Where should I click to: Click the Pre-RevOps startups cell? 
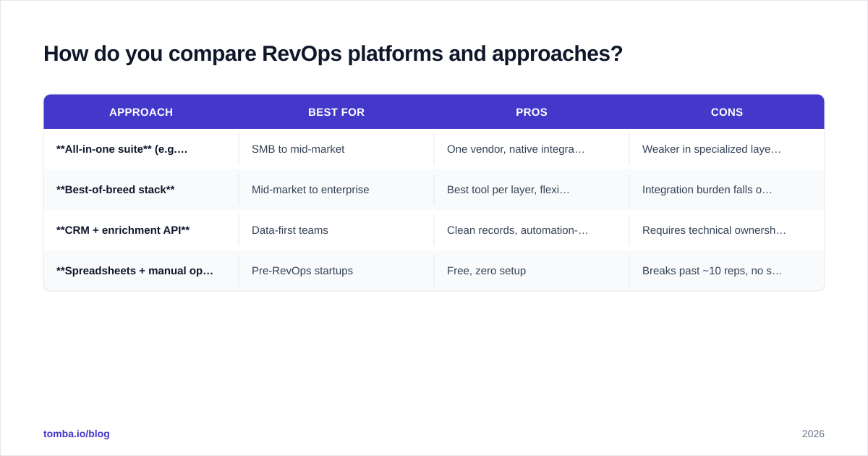336,271
